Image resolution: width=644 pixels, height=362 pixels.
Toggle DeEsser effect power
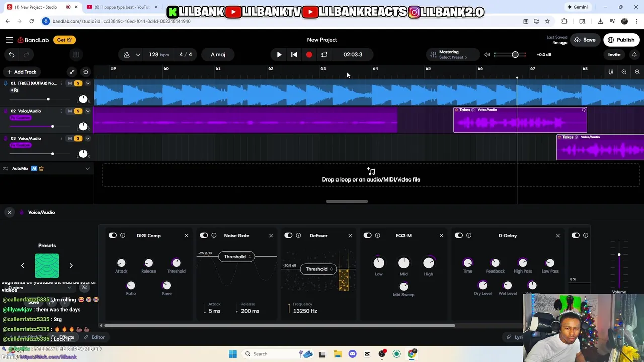point(288,235)
